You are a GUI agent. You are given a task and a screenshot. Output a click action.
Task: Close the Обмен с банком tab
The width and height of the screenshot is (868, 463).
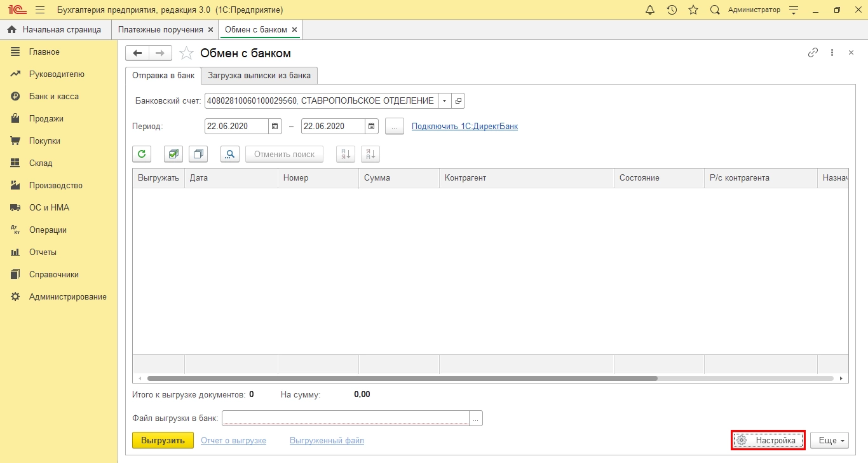click(x=294, y=30)
